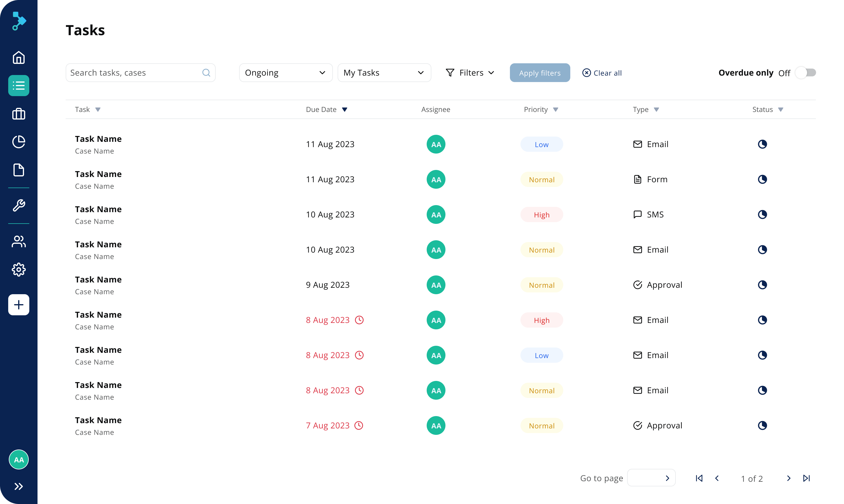Open the wrench Tools icon
Image resolution: width=844 pixels, height=504 pixels.
coord(19,205)
